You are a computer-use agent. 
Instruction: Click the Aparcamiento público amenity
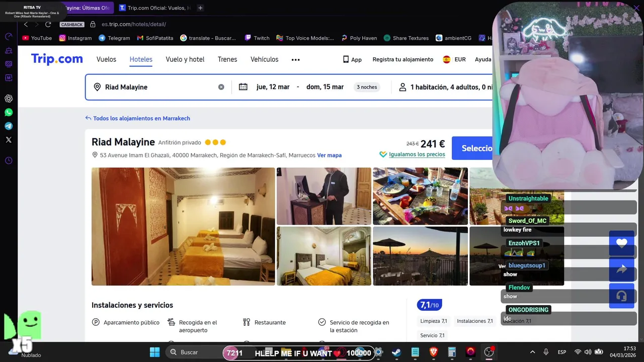pyautogui.click(x=126, y=322)
